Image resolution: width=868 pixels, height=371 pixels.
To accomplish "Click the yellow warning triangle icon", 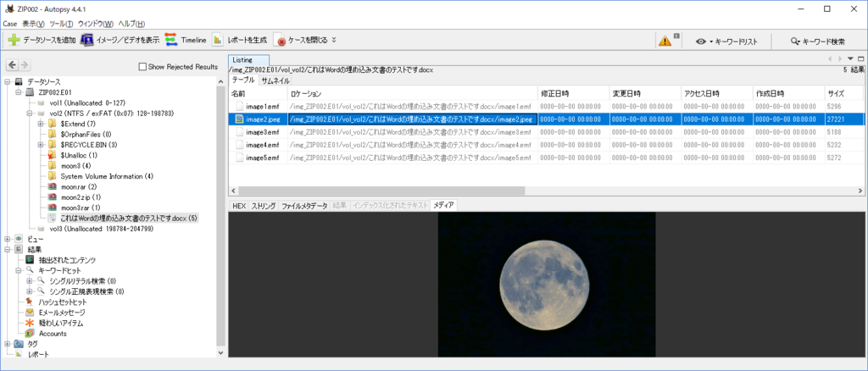I will pyautogui.click(x=664, y=41).
